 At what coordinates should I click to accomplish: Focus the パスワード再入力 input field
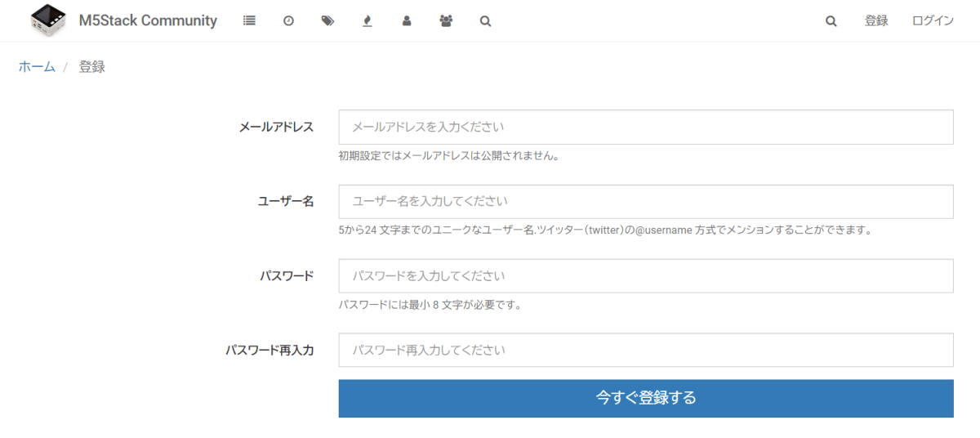(646, 350)
